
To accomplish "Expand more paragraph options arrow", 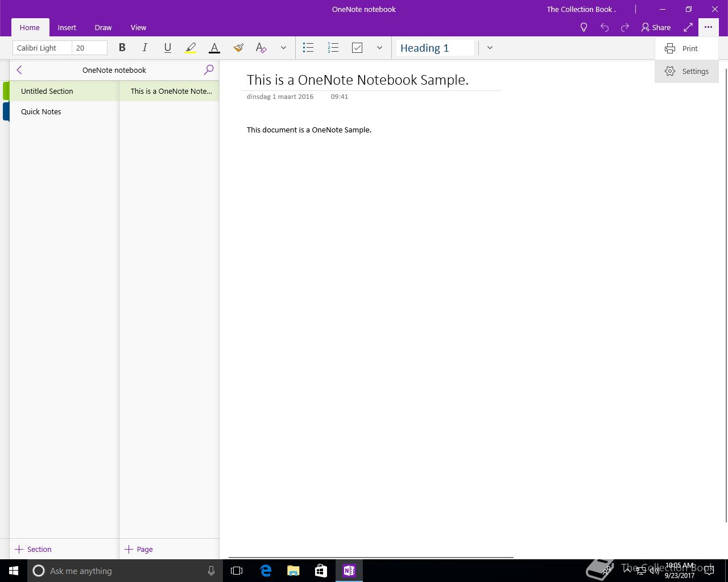I will pyautogui.click(x=379, y=48).
